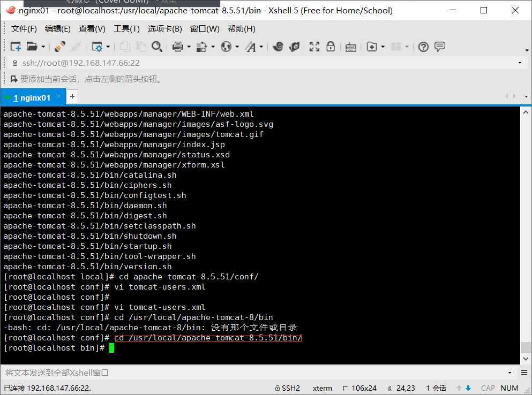Open the folder (Open session) toolbar icon

[x=32, y=47]
